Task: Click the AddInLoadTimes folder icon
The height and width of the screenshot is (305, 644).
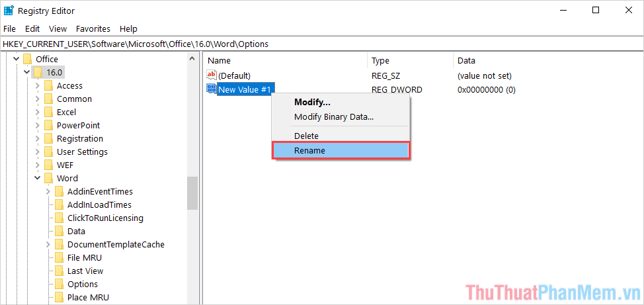Action: pyautogui.click(x=60, y=204)
